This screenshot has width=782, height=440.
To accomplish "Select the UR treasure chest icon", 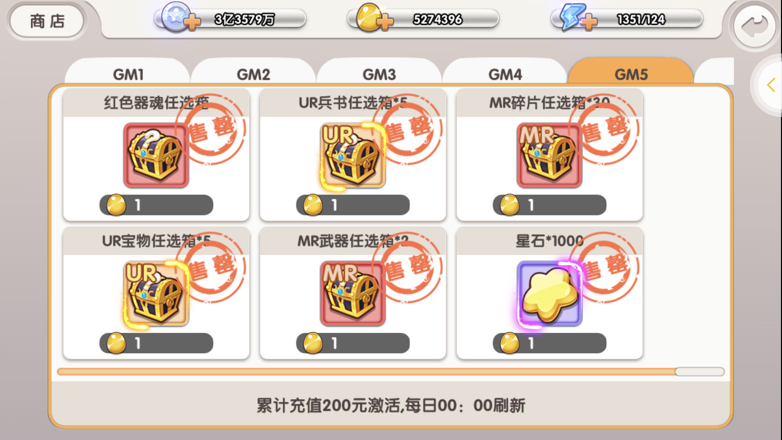I will pyautogui.click(x=156, y=293).
